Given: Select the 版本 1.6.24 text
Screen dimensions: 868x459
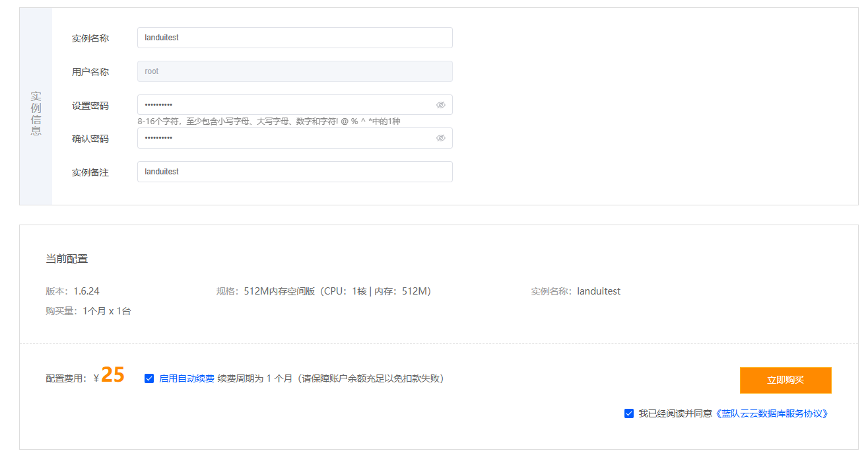Looking at the screenshot, I should click(x=73, y=291).
